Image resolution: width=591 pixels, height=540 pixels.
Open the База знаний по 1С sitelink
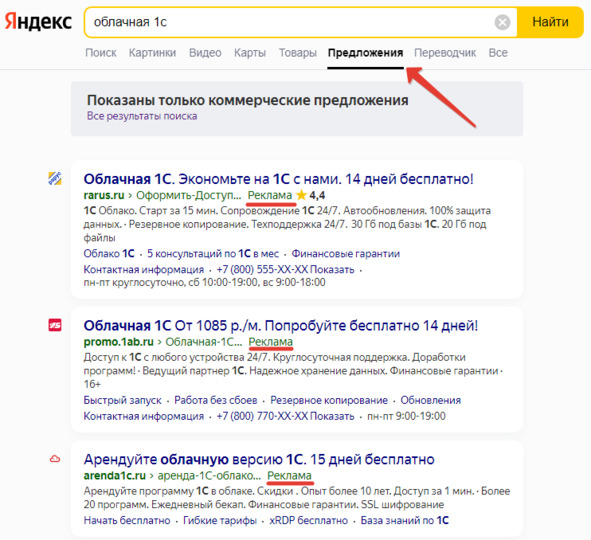(x=405, y=521)
